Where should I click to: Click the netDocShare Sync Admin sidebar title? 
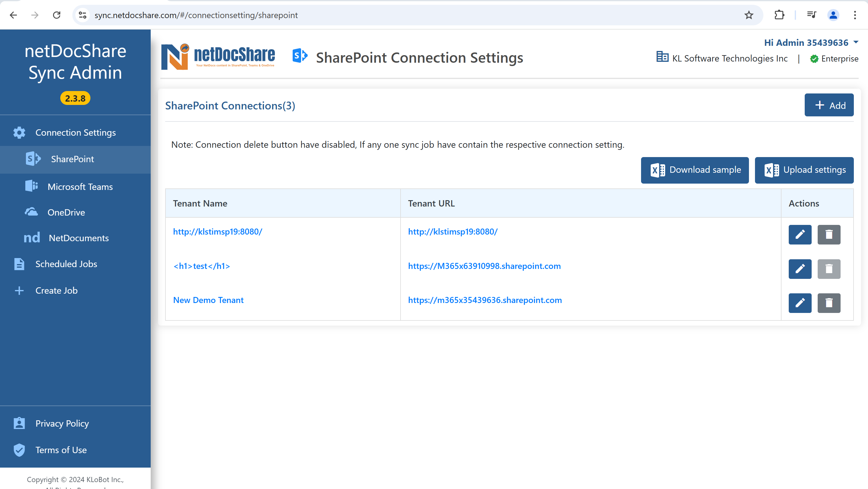(75, 62)
